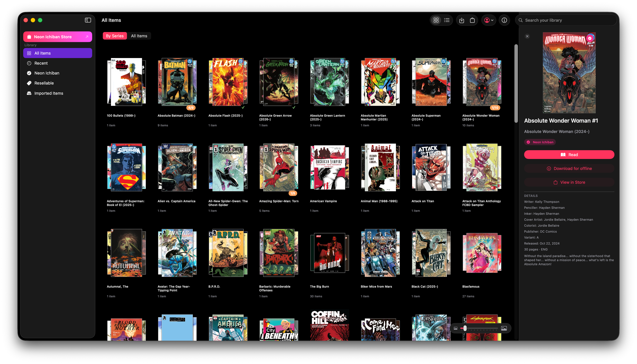
Task: Click the 1/5 badge on Spider-Man: Torn
Action: click(293, 193)
